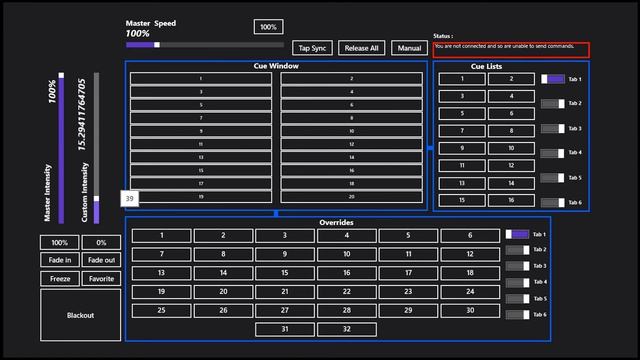640x360 pixels.
Task: Click the Favorite button
Action: [x=101, y=279]
